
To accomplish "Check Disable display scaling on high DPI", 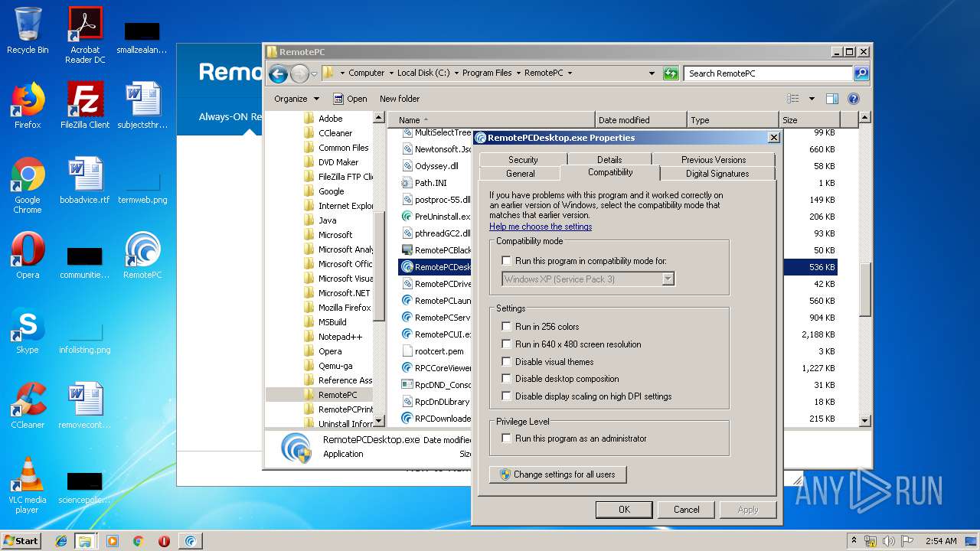I will 506,396.
